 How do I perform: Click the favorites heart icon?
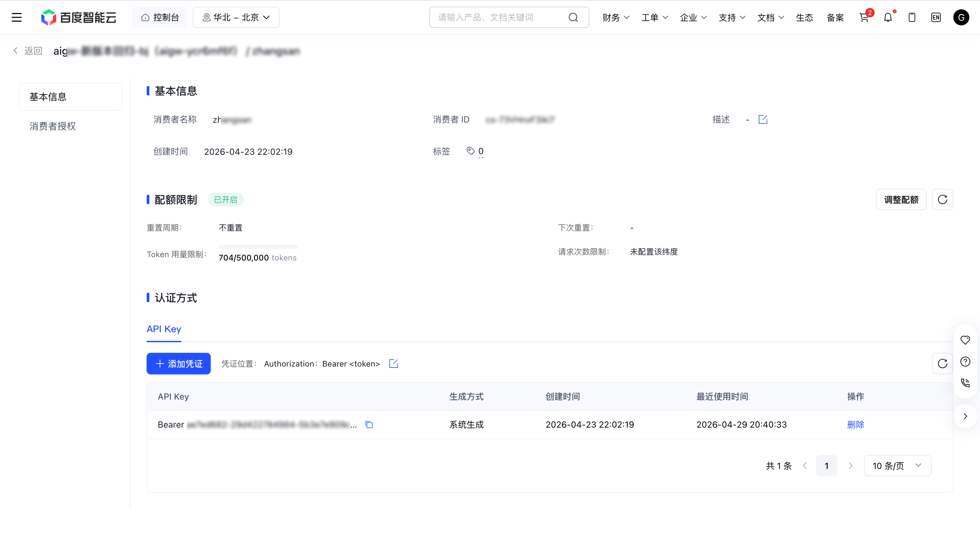(965, 340)
